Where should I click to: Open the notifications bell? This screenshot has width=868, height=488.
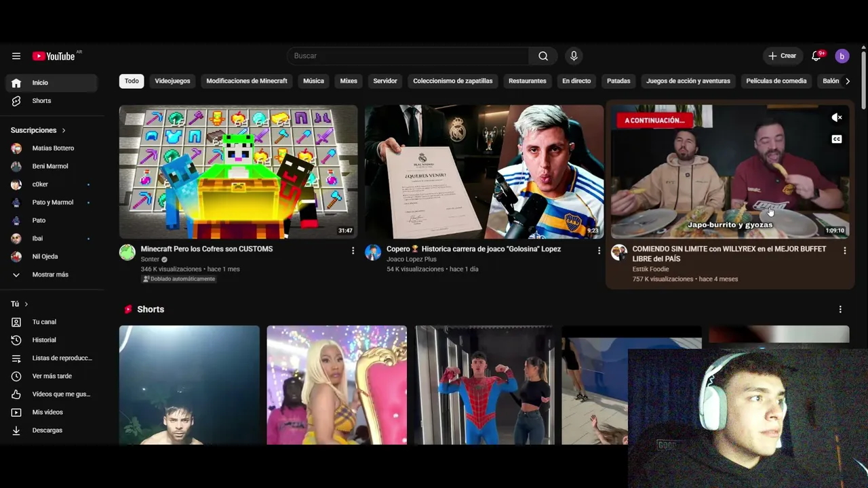816,56
